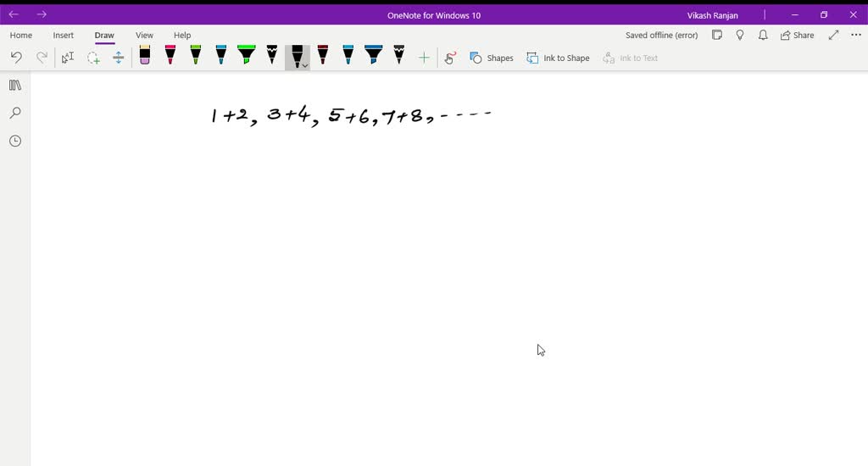Screen dimensions: 868x466
Task: Go forward with the right arrow
Action: 42,14
